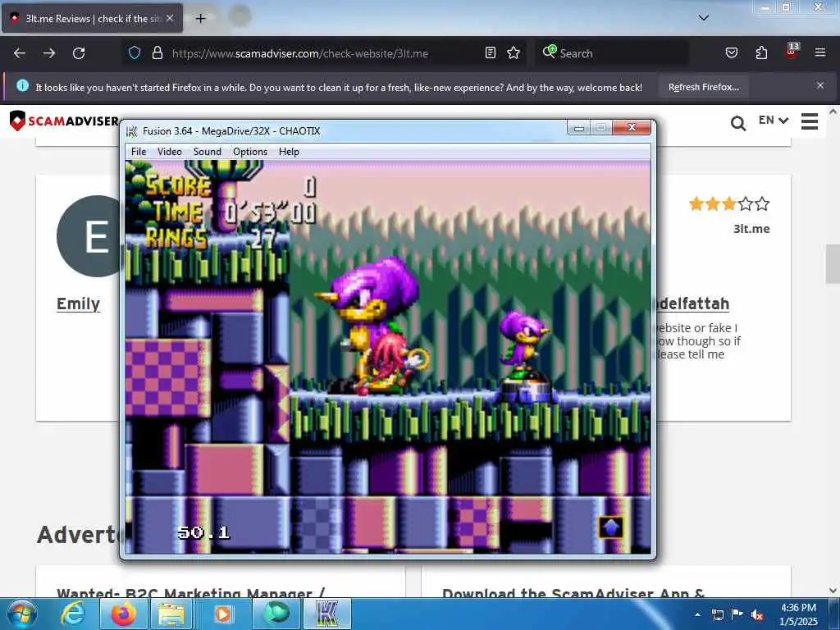The width and height of the screenshot is (840, 630).
Task: Open the Action Center flag icon
Action: click(737, 614)
